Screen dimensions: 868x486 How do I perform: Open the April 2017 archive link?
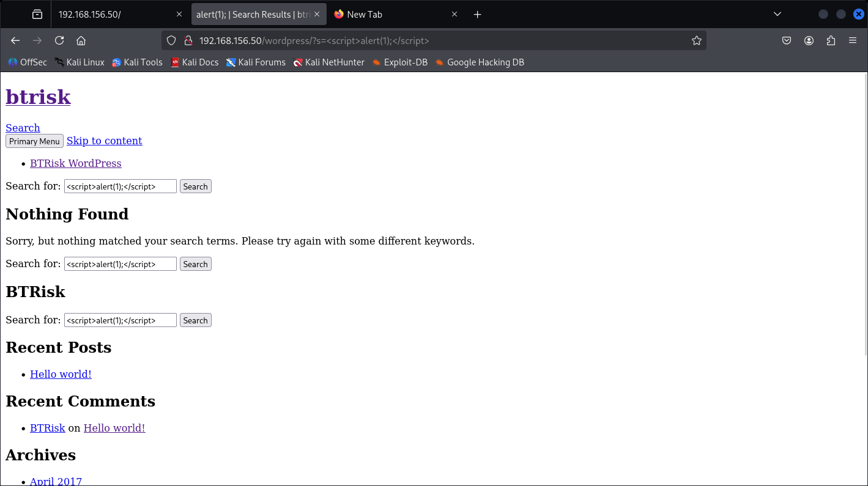coord(56,481)
